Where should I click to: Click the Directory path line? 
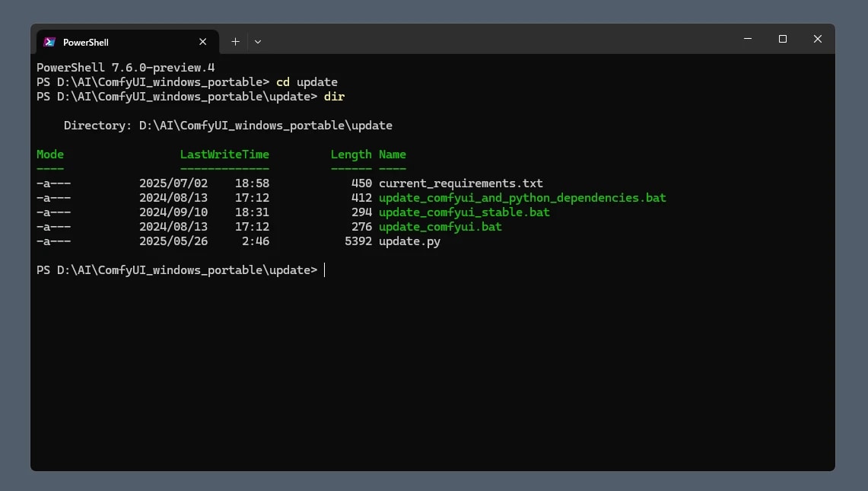point(228,126)
